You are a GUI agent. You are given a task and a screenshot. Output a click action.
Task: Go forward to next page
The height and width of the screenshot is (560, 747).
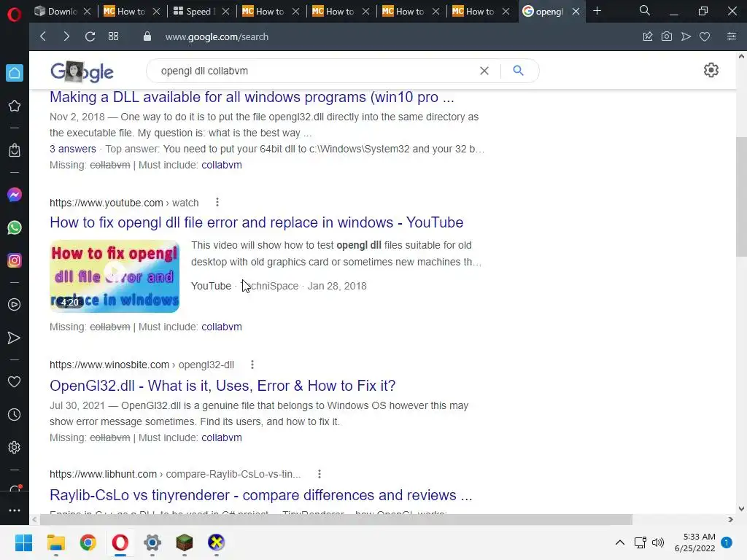click(66, 36)
